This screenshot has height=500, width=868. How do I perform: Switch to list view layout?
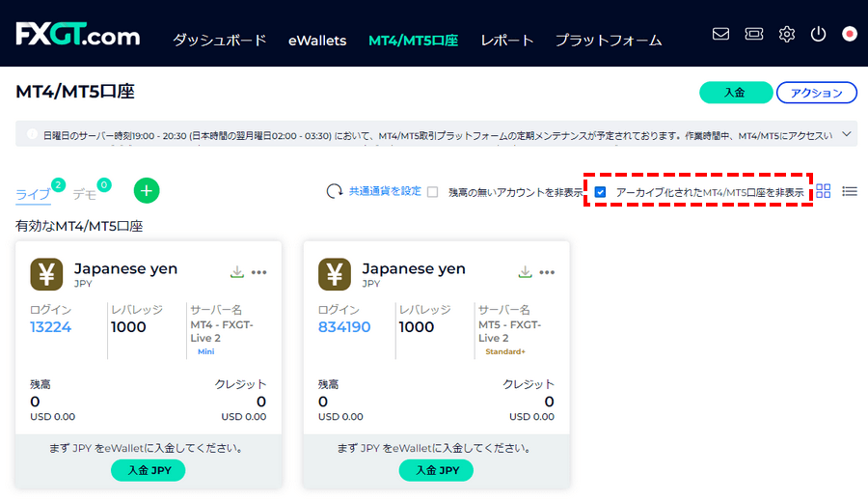(x=850, y=191)
